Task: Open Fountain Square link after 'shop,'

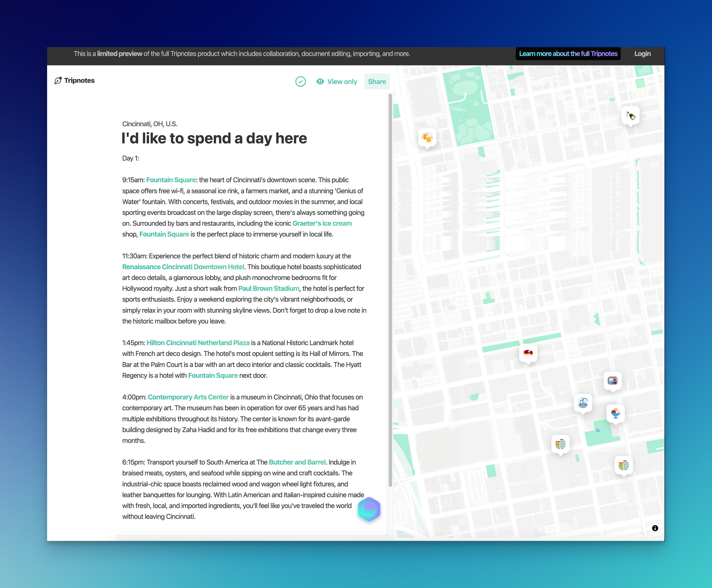Action: pos(164,234)
